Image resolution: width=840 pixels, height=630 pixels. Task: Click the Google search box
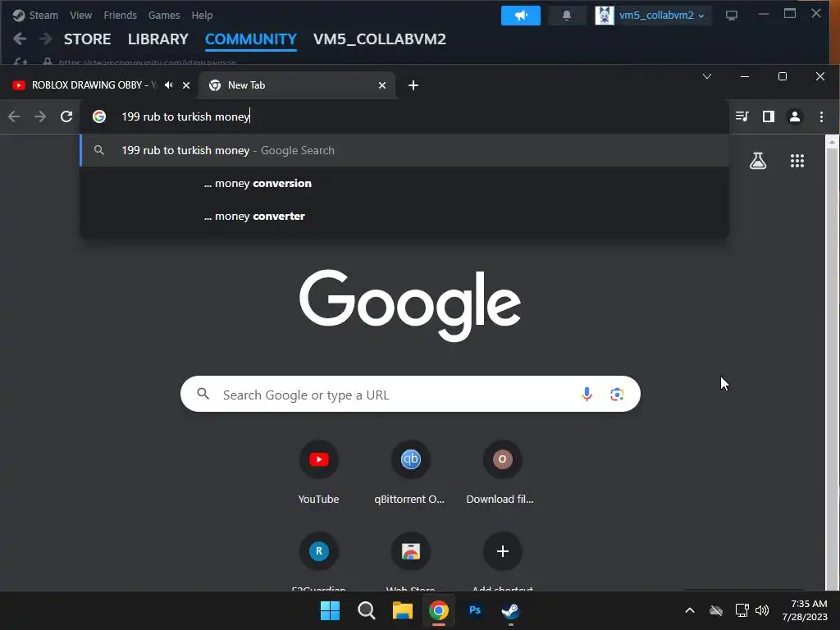[410, 395]
